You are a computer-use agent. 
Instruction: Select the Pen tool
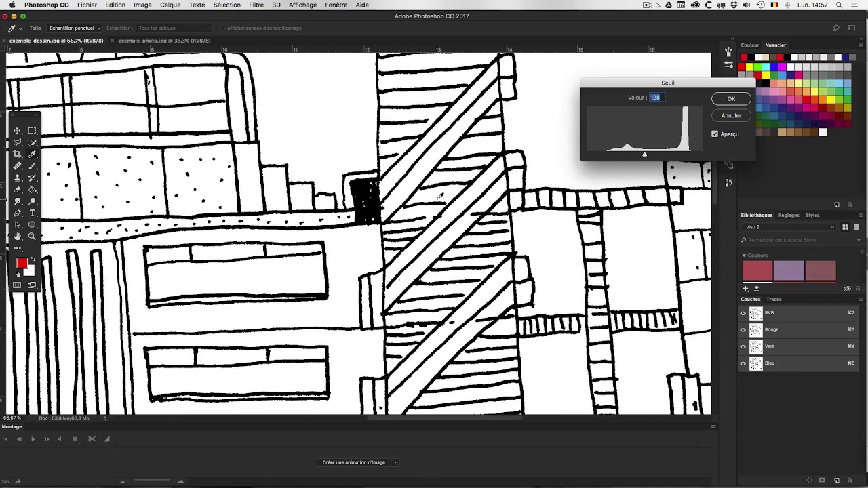17,213
